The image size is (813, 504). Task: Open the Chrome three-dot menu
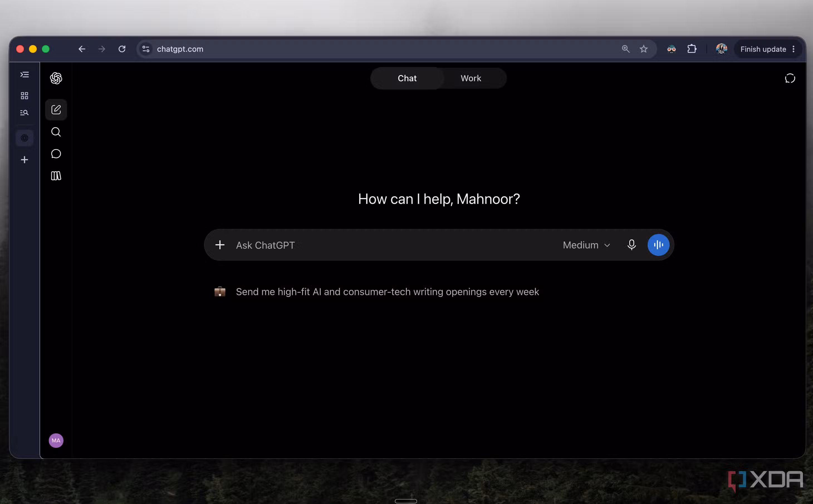(793, 49)
